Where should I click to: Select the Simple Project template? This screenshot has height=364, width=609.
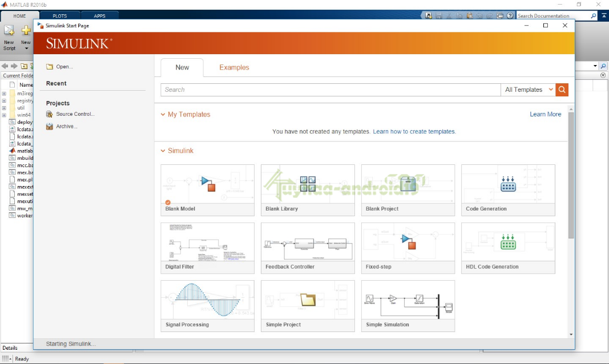(x=308, y=306)
